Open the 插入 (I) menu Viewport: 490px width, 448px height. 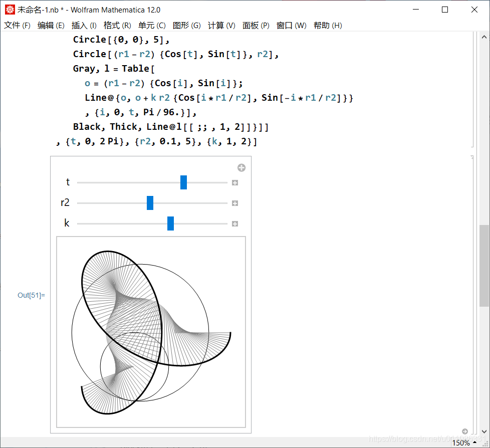[x=84, y=26]
